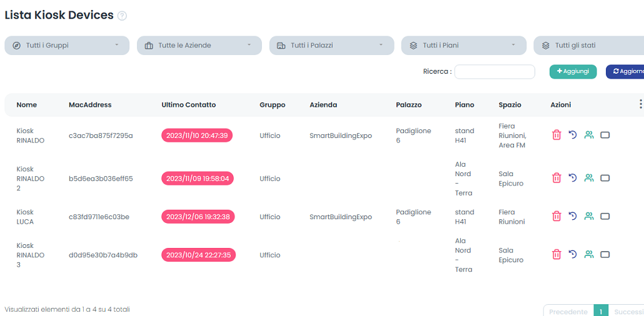Open Tutti gli stati filter dropdown
Viewport: 644px width, 316px height.
point(588,46)
